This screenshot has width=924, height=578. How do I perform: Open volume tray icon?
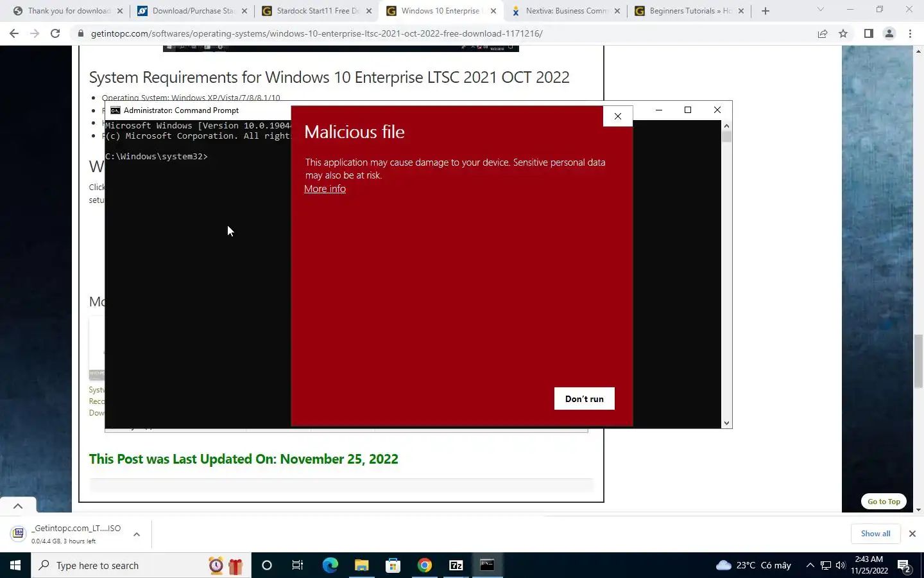[x=840, y=565]
